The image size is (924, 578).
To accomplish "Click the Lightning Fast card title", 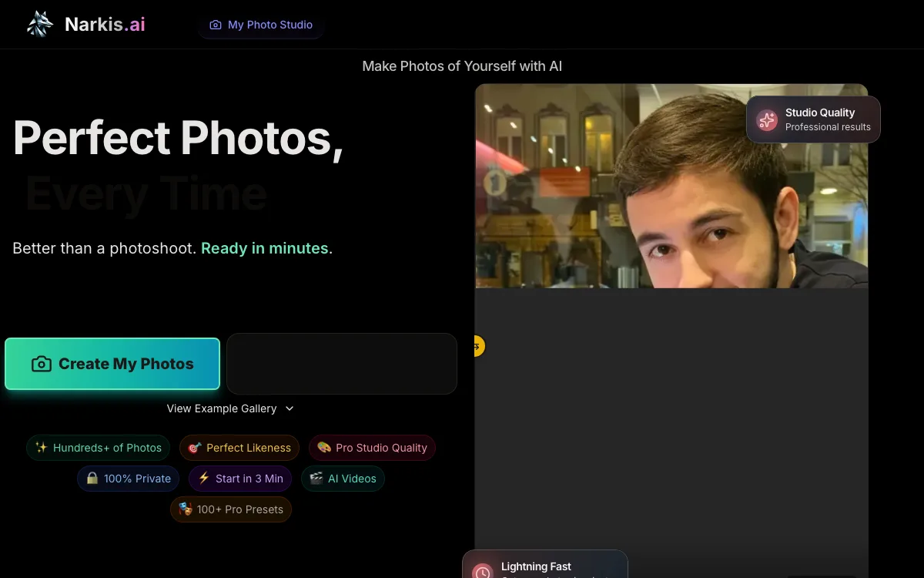I will (536, 566).
